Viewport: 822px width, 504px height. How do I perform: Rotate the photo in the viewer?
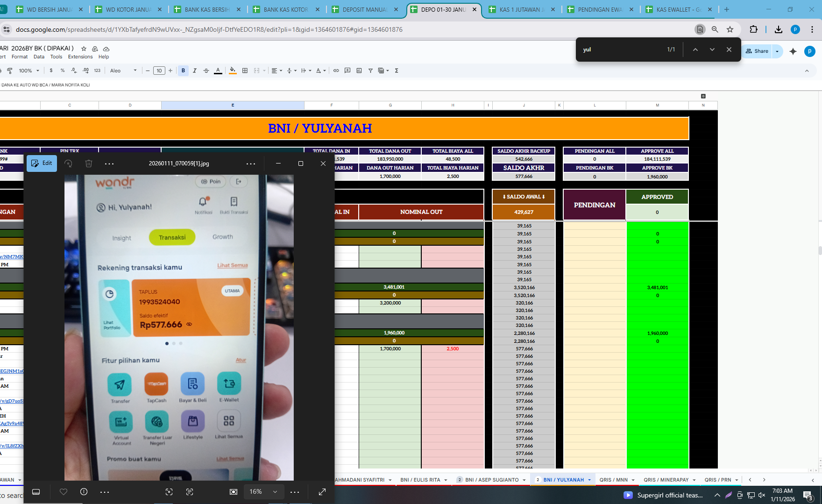[x=68, y=163]
